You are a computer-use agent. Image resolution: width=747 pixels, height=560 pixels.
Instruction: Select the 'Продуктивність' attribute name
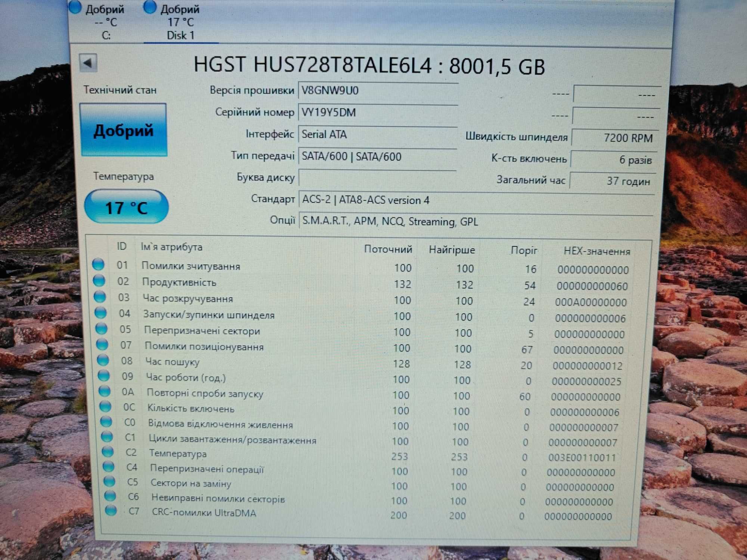pos(179,282)
